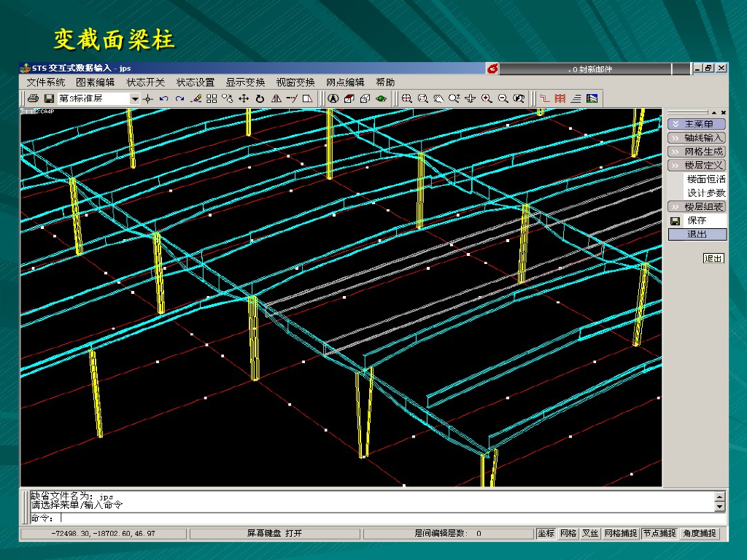Click the rotate view icon
The width and height of the screenshot is (747, 560).
(260, 98)
